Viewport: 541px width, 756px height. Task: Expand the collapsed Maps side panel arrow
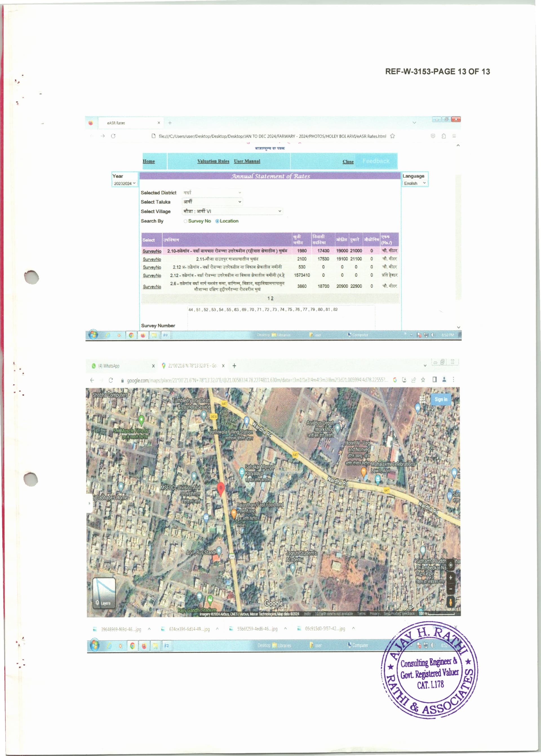tap(89, 503)
